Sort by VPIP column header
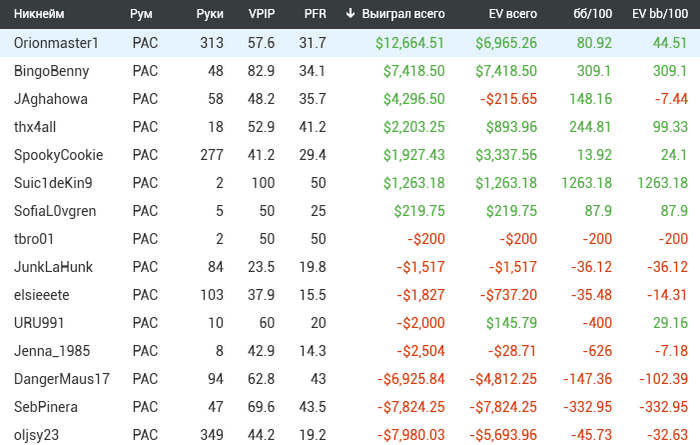 click(x=262, y=14)
